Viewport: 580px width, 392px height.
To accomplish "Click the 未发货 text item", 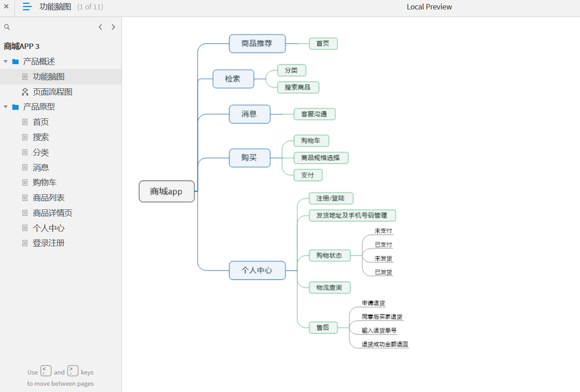I will tap(384, 259).
